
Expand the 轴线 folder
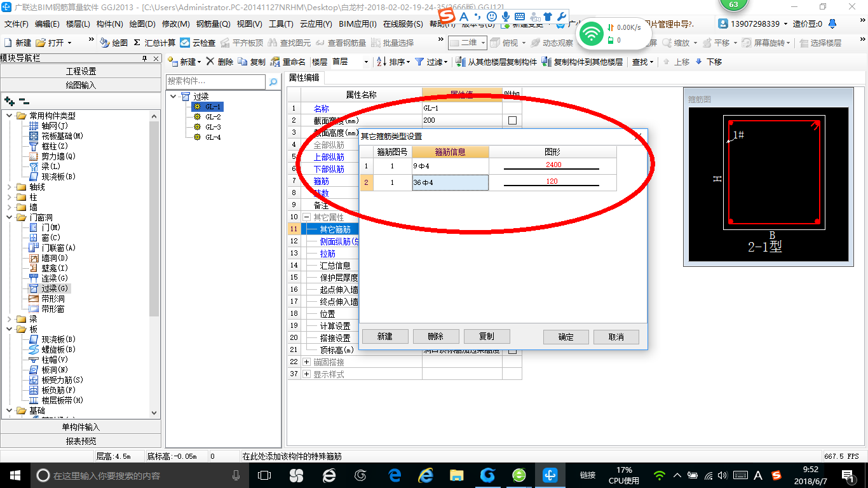point(10,187)
